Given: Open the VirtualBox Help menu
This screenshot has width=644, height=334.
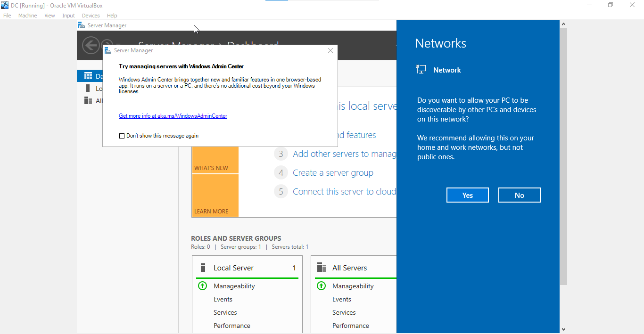Looking at the screenshot, I should point(112,16).
